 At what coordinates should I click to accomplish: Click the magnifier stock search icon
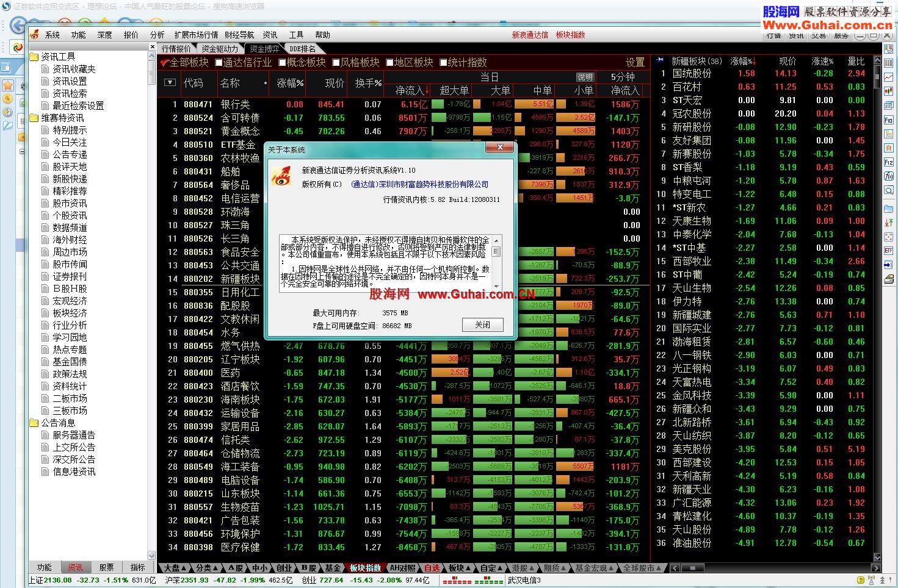coord(888,189)
